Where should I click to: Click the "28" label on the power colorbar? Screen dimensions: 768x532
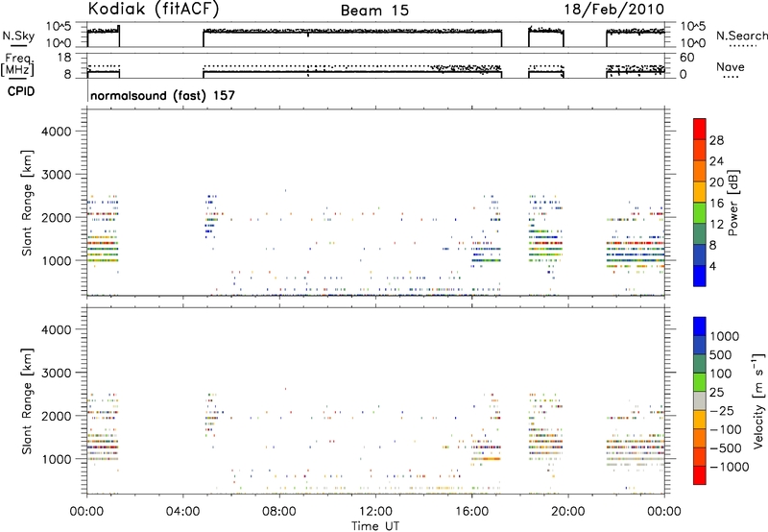pos(716,140)
